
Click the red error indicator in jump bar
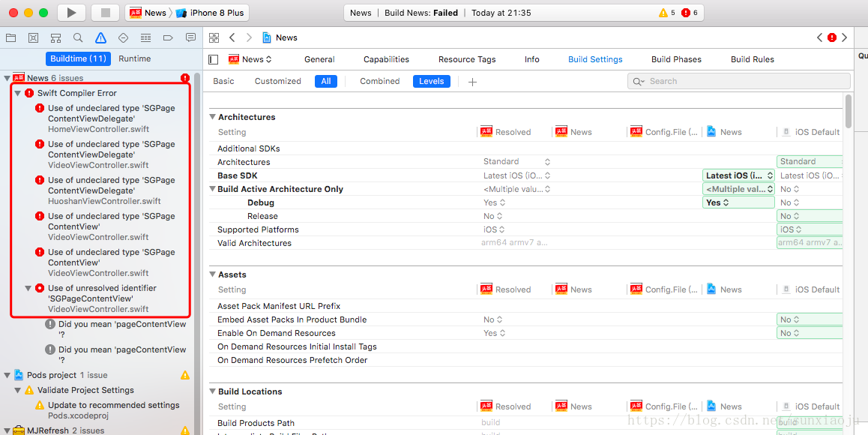tap(832, 37)
